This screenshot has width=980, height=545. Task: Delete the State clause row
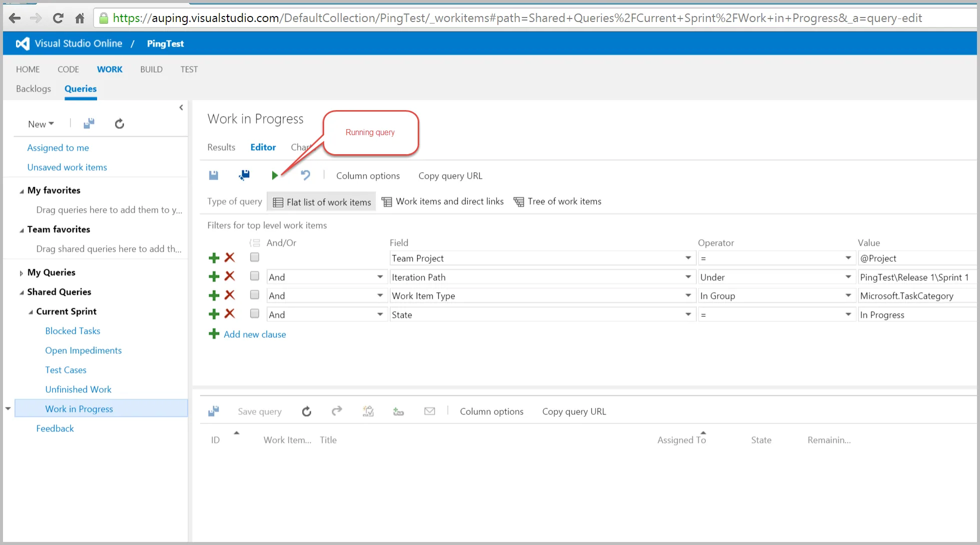(230, 314)
